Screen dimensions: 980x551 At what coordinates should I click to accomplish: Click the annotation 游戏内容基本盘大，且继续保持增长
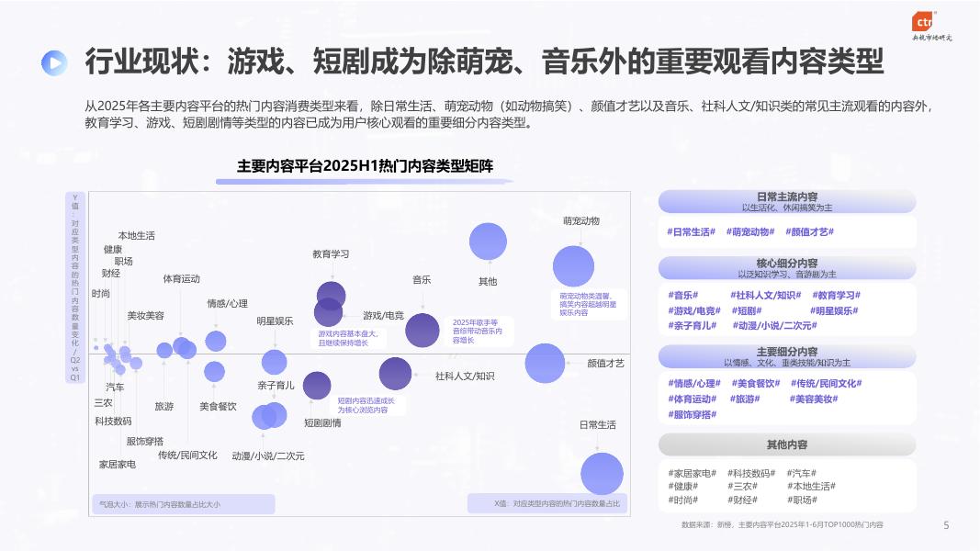[x=347, y=338]
